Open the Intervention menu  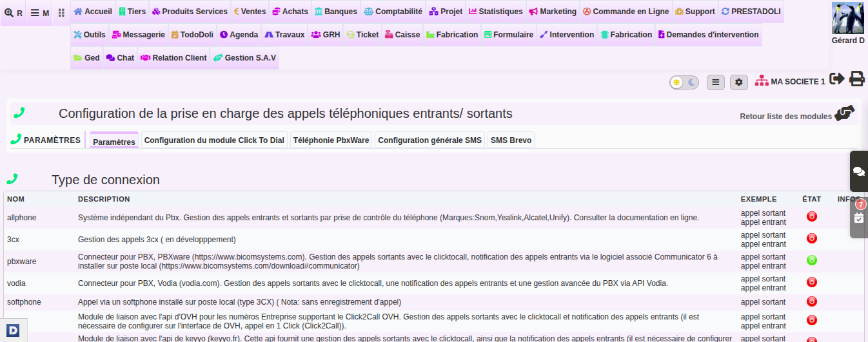tap(567, 35)
